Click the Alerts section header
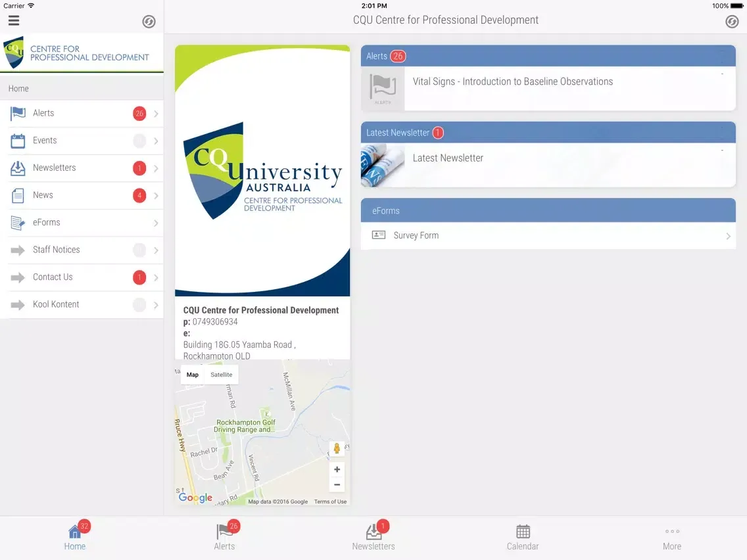This screenshot has width=747, height=560. pyautogui.click(x=548, y=56)
